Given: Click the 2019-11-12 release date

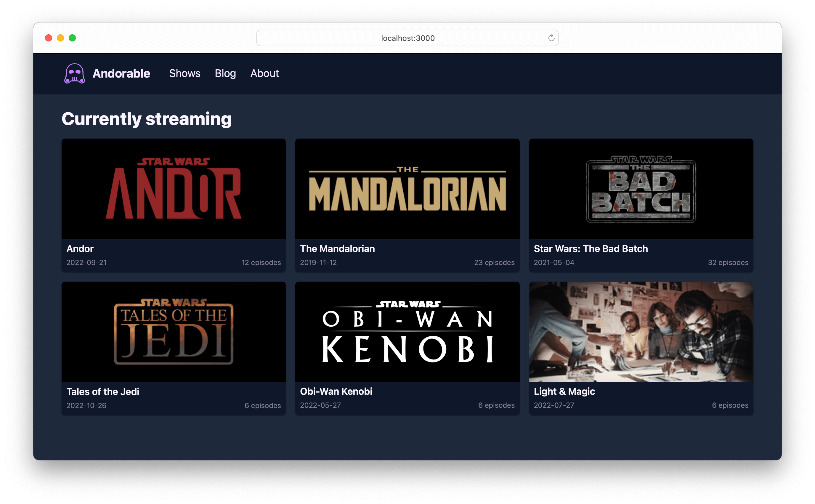Looking at the screenshot, I should point(318,263).
